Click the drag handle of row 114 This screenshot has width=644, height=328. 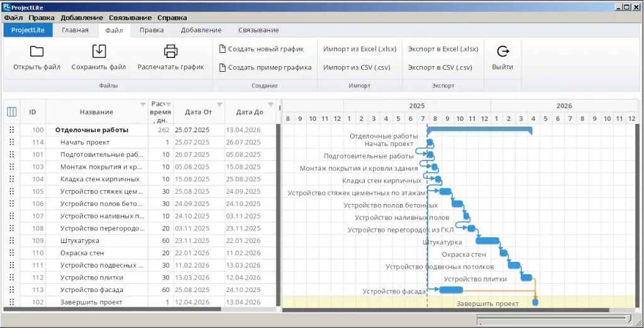pyautogui.click(x=11, y=142)
